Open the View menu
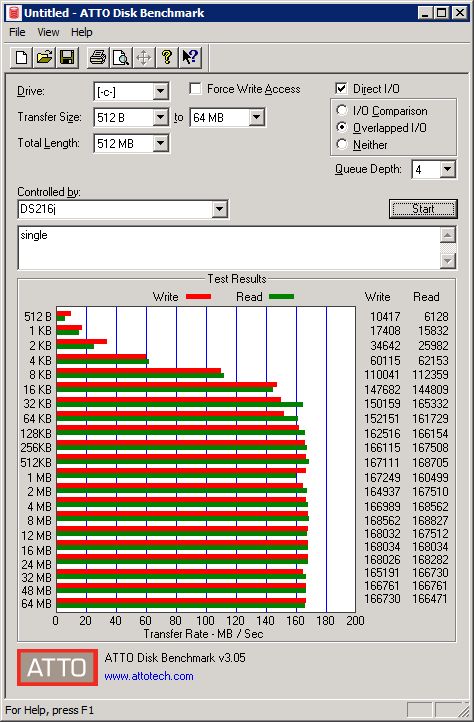 coord(48,32)
